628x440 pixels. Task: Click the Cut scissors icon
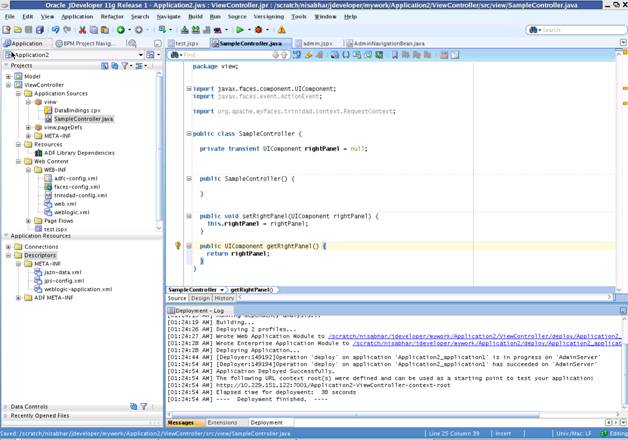pyautogui.click(x=82, y=30)
